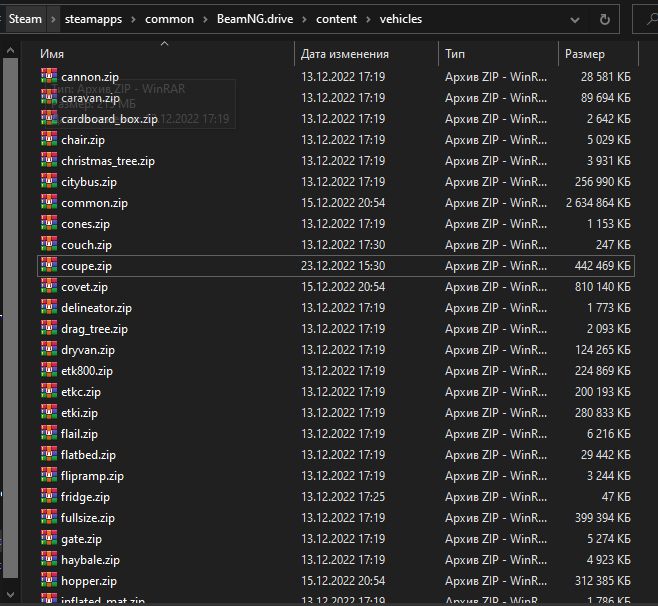Select the hopper.zip file name

pos(89,581)
